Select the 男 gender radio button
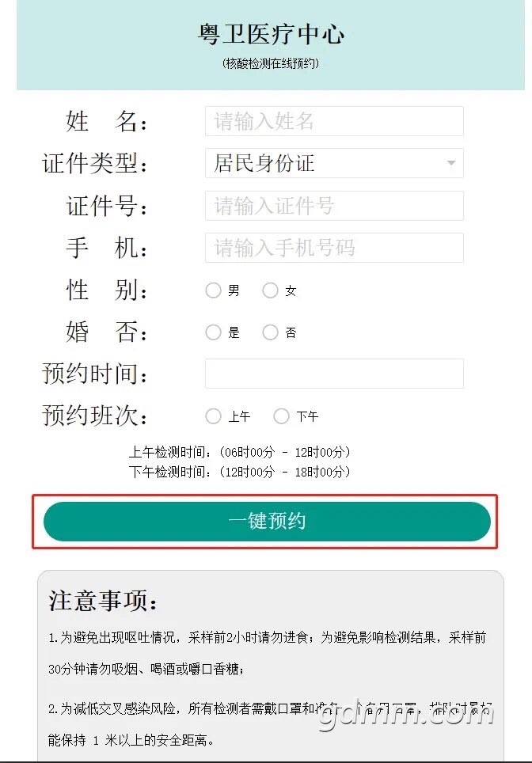This screenshot has height=763, width=532. click(213, 290)
